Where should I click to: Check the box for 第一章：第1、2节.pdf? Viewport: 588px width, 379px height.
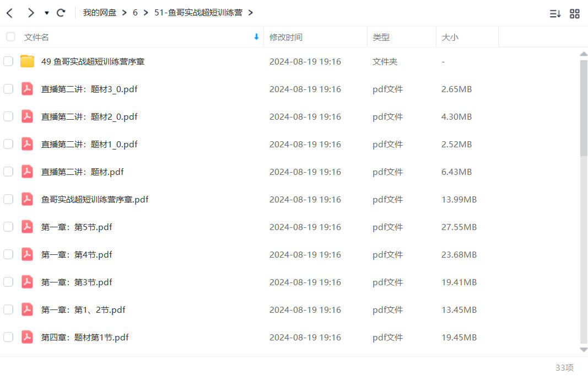8,309
